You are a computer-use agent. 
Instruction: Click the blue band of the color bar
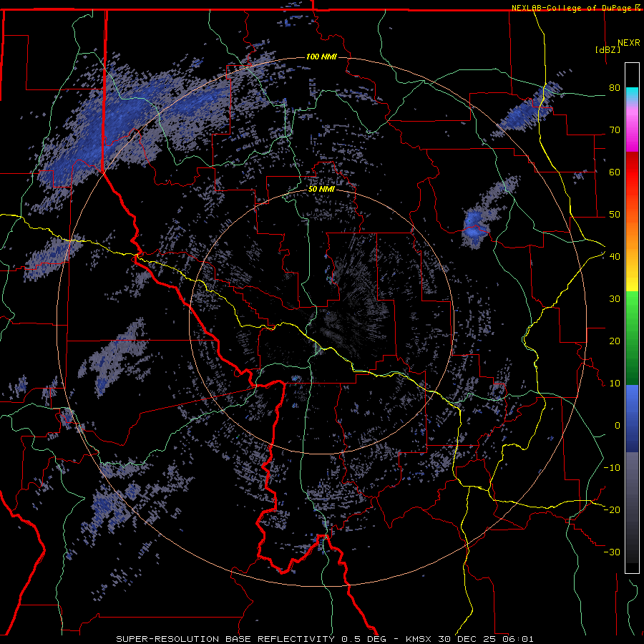pyautogui.click(x=632, y=419)
